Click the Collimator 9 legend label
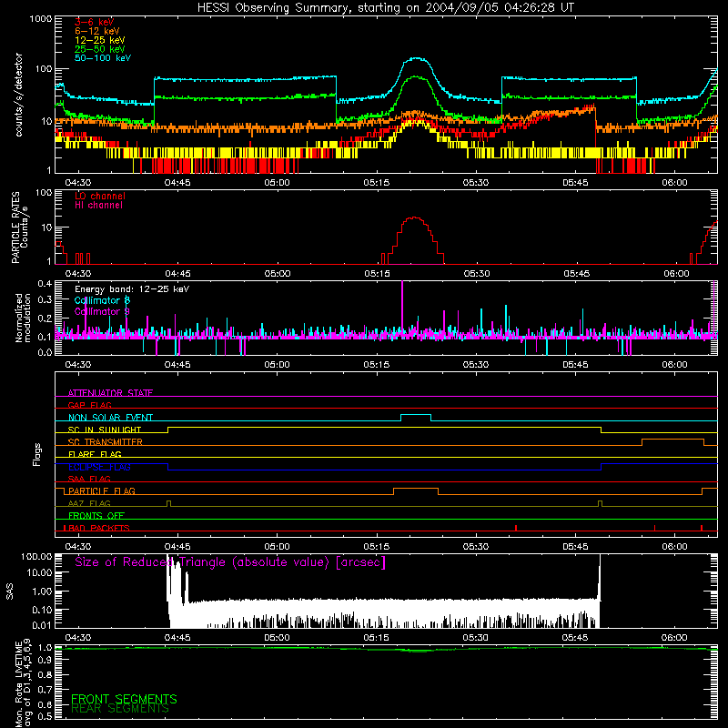Screen dimensions: 728x728 coord(102,311)
